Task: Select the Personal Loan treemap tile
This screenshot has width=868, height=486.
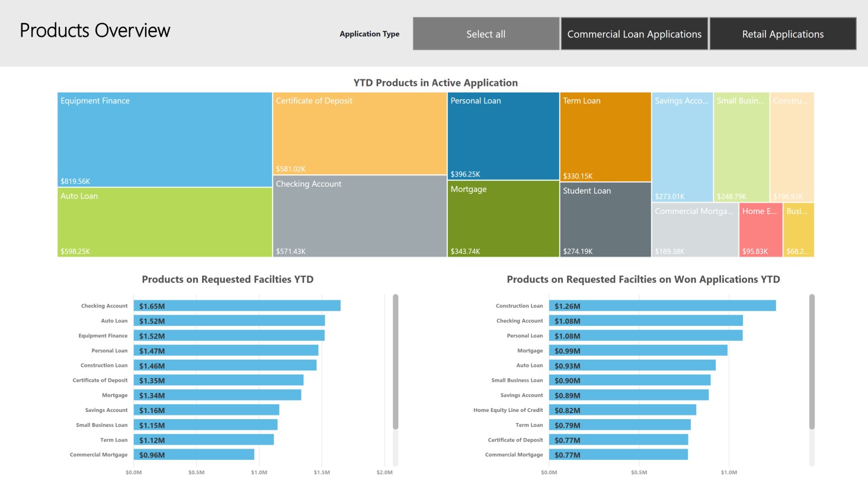Action: 503,136
